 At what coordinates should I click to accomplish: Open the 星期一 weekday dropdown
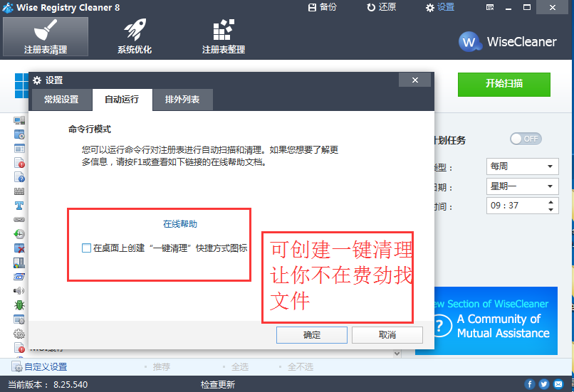pyautogui.click(x=523, y=186)
